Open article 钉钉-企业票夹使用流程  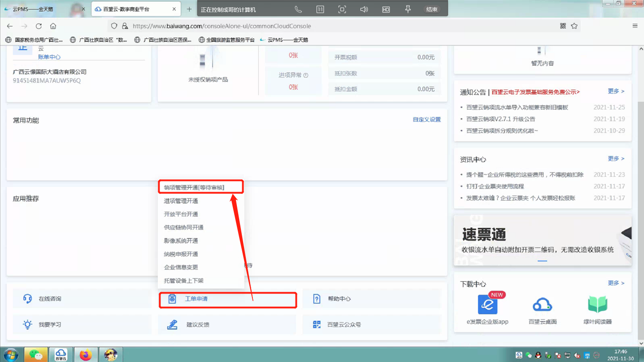(495, 186)
